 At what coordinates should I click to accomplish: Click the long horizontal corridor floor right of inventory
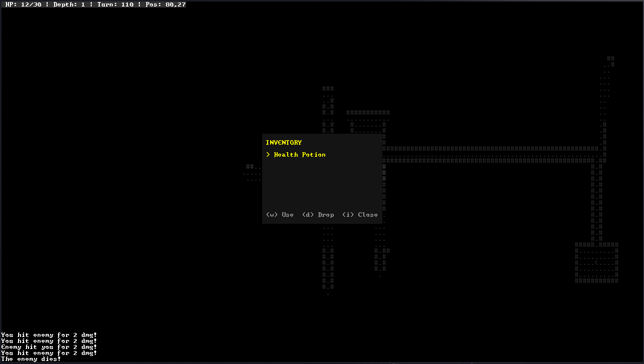tap(491, 155)
